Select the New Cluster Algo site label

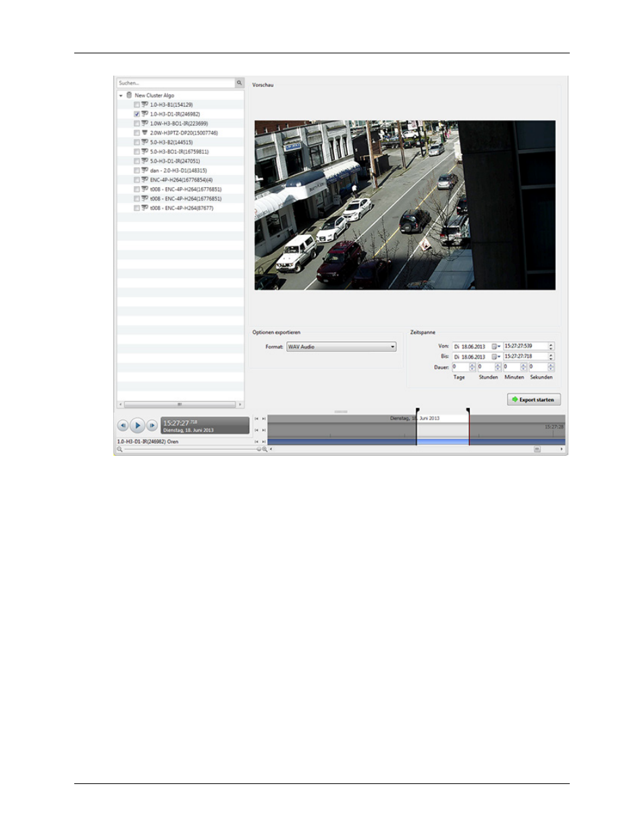pyautogui.click(x=154, y=95)
